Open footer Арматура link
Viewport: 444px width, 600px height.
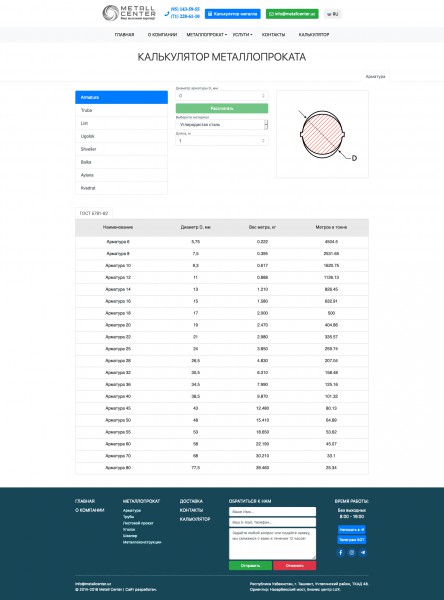pos(132,510)
